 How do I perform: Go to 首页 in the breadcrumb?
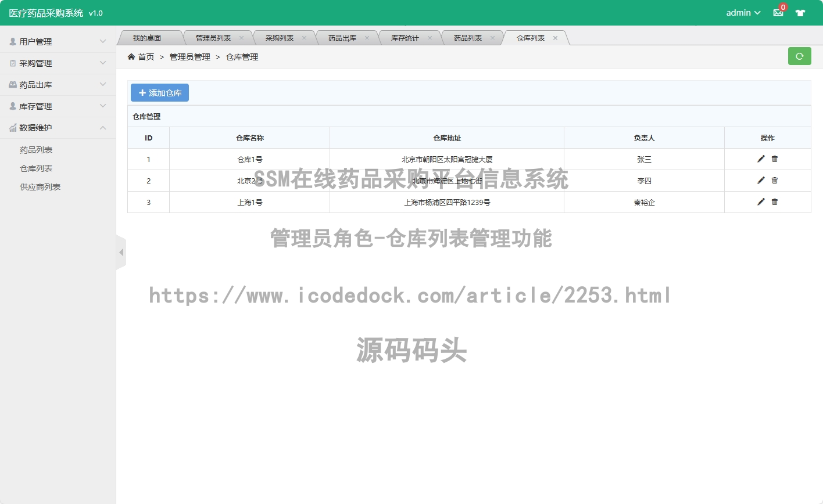[146, 57]
